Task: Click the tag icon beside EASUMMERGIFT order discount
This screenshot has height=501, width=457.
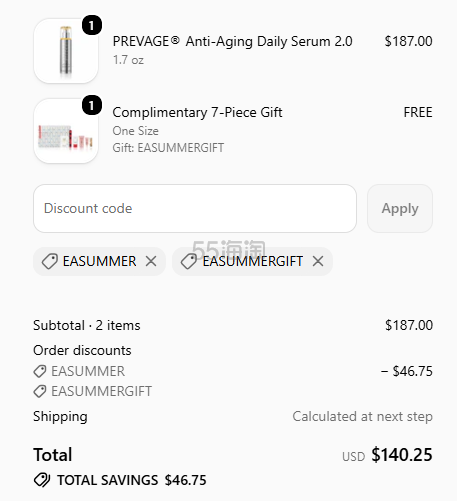Action: click(x=40, y=391)
